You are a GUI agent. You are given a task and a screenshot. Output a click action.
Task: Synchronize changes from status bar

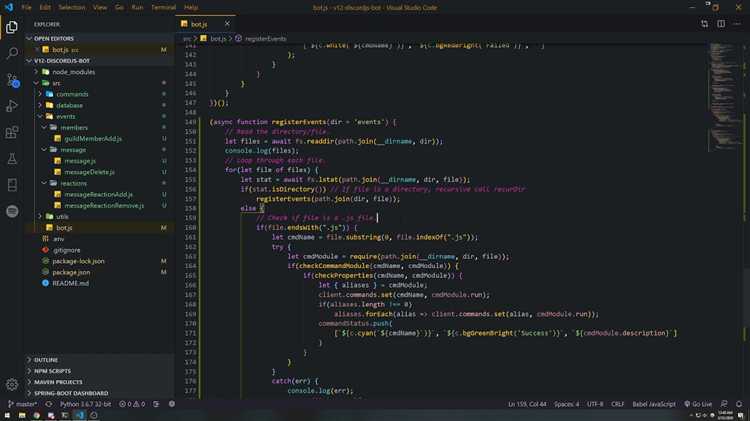pos(49,404)
